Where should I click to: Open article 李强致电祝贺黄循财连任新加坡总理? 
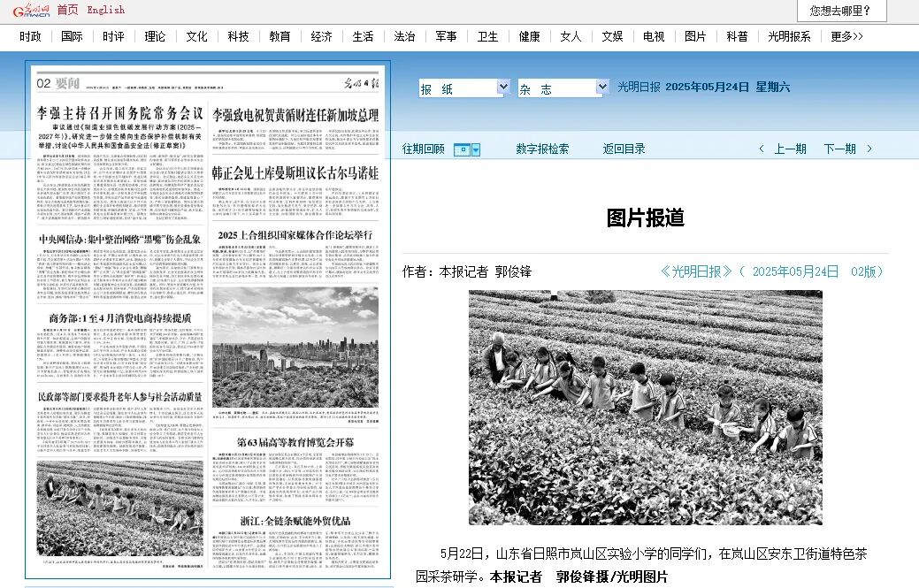point(295,115)
